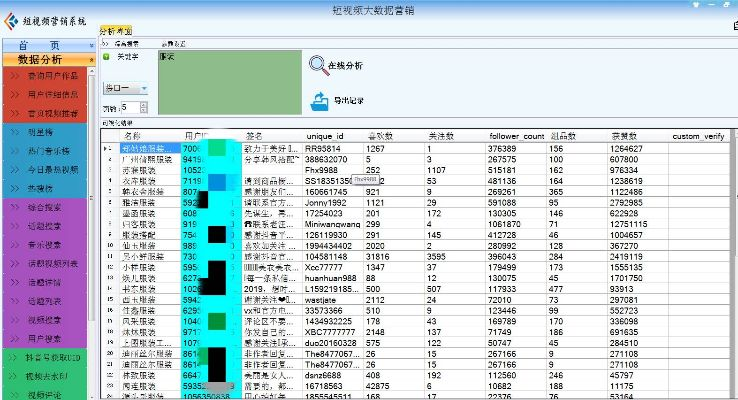Image resolution: width=738 pixels, height=400 pixels.
Task: Click the arrow icon beside 查询用户作品
Action: (x=14, y=76)
